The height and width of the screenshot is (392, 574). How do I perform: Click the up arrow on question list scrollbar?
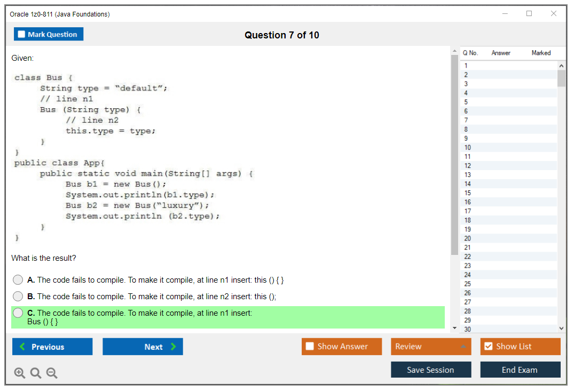pyautogui.click(x=561, y=65)
